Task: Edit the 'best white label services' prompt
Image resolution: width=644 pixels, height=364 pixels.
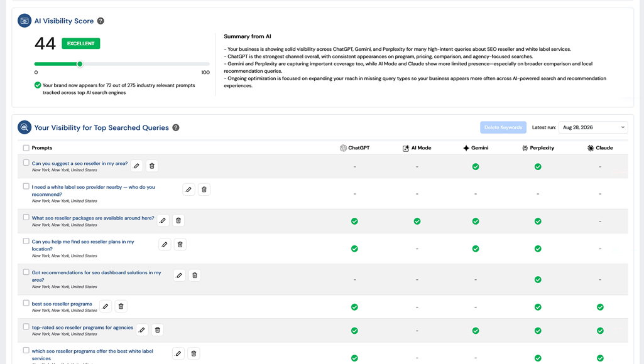Action: click(178, 353)
